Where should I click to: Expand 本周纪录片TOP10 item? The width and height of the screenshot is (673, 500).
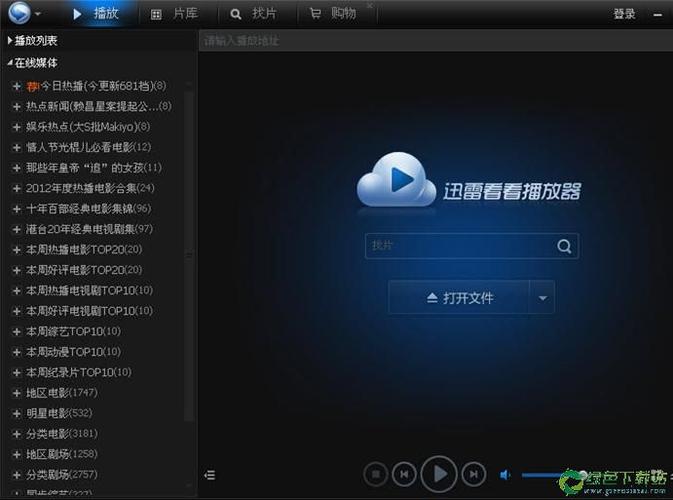(x=17, y=373)
